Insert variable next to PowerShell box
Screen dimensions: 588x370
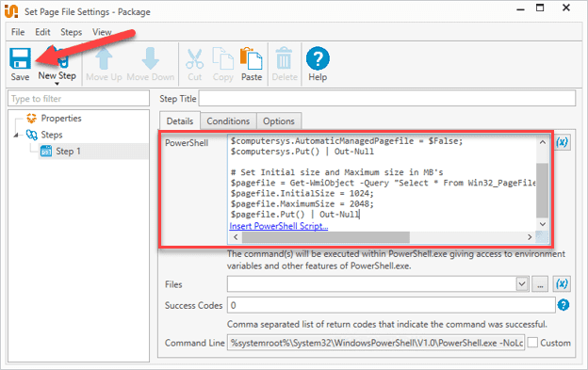click(562, 142)
